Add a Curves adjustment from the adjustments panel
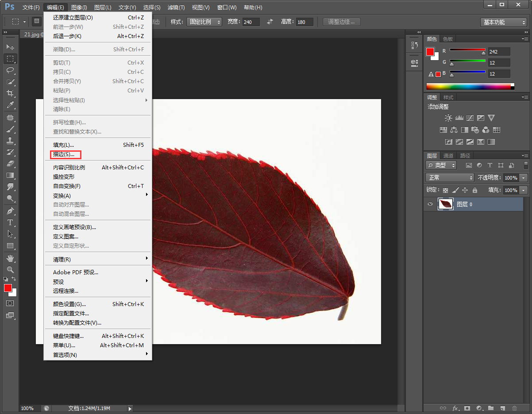 click(x=470, y=118)
